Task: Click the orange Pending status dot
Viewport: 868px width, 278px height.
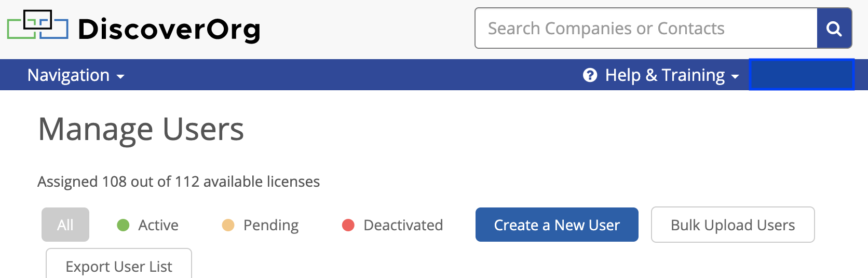Action: [228, 225]
